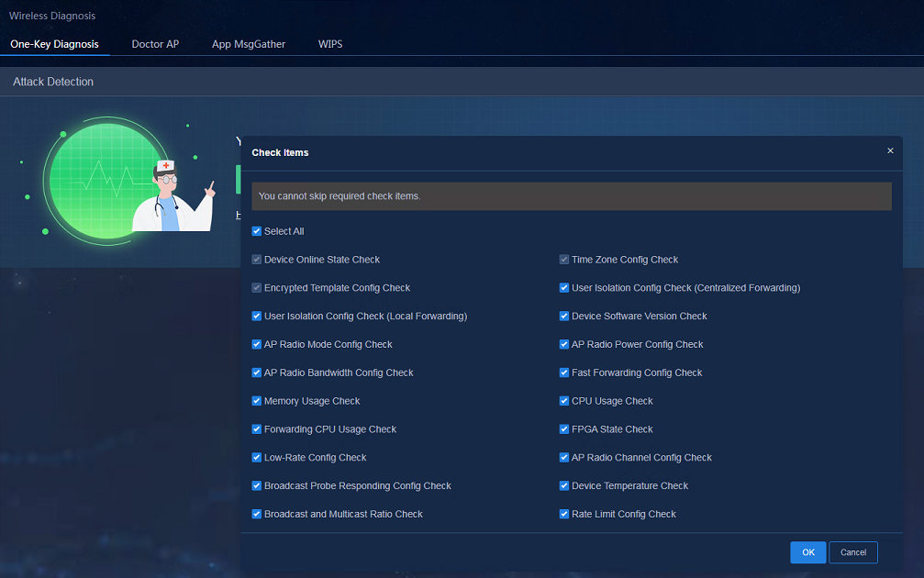This screenshot has height=578, width=924.
Task: Cancel the Check Items dialog
Action: point(852,552)
